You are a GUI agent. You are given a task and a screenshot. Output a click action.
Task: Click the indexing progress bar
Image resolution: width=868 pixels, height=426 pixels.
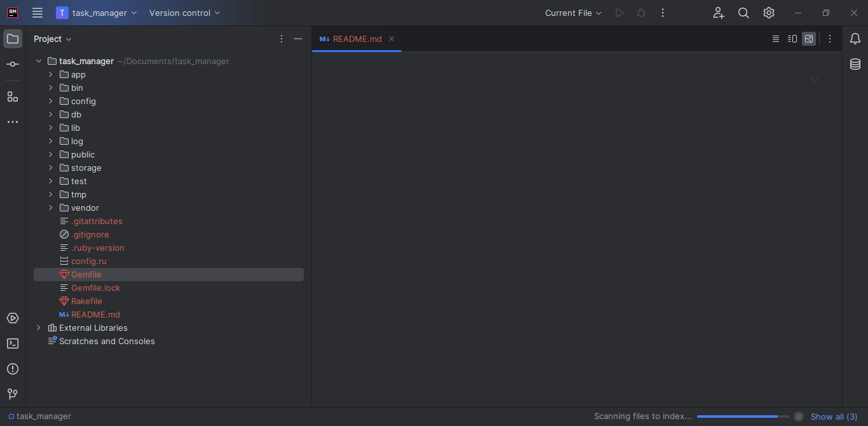pyautogui.click(x=743, y=416)
